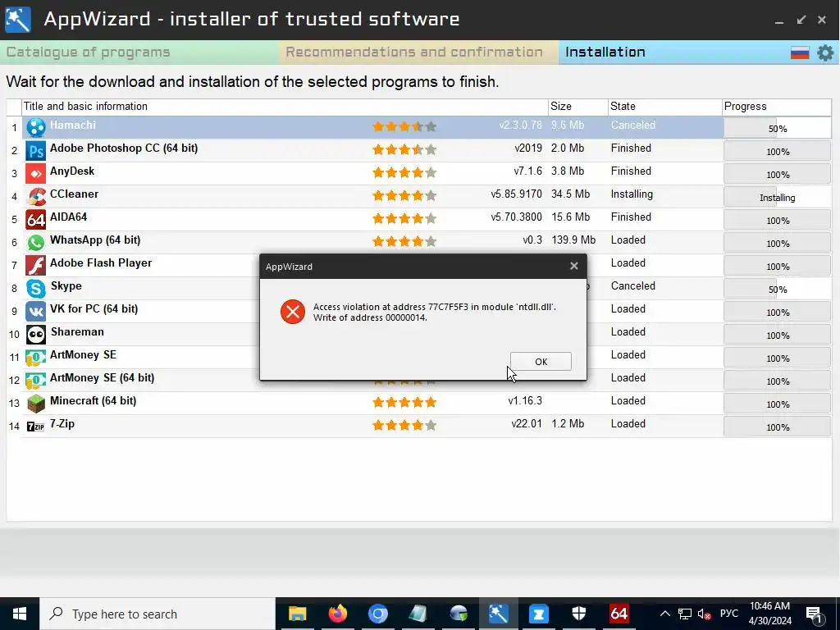Open the blue Z app in taskbar
840x630 pixels.
[x=538, y=614]
